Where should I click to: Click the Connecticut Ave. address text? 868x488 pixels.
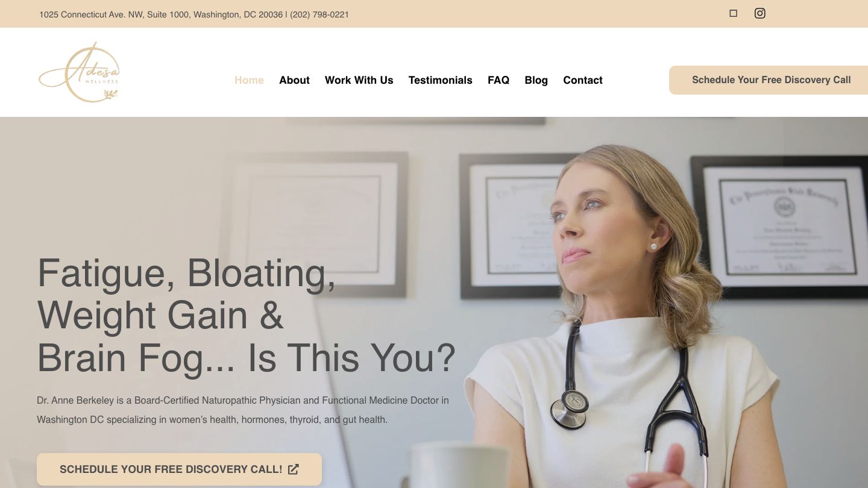pos(161,14)
